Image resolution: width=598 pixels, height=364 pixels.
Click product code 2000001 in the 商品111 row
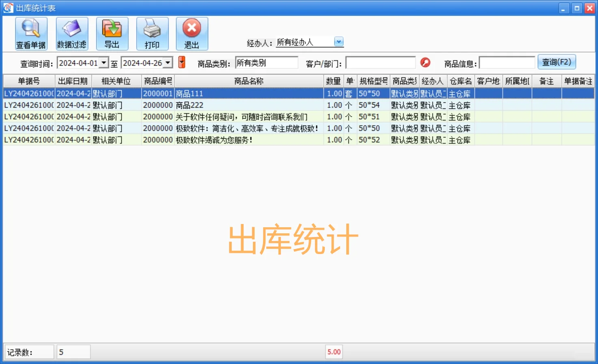(158, 93)
